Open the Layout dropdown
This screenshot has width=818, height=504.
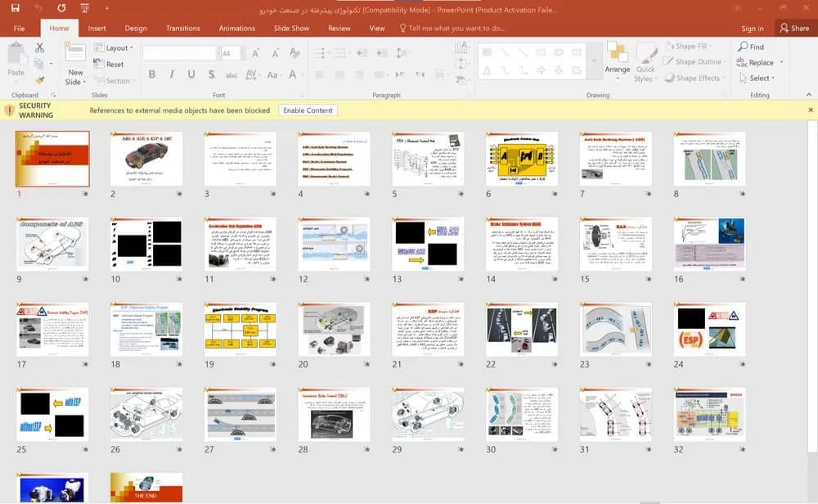click(114, 48)
